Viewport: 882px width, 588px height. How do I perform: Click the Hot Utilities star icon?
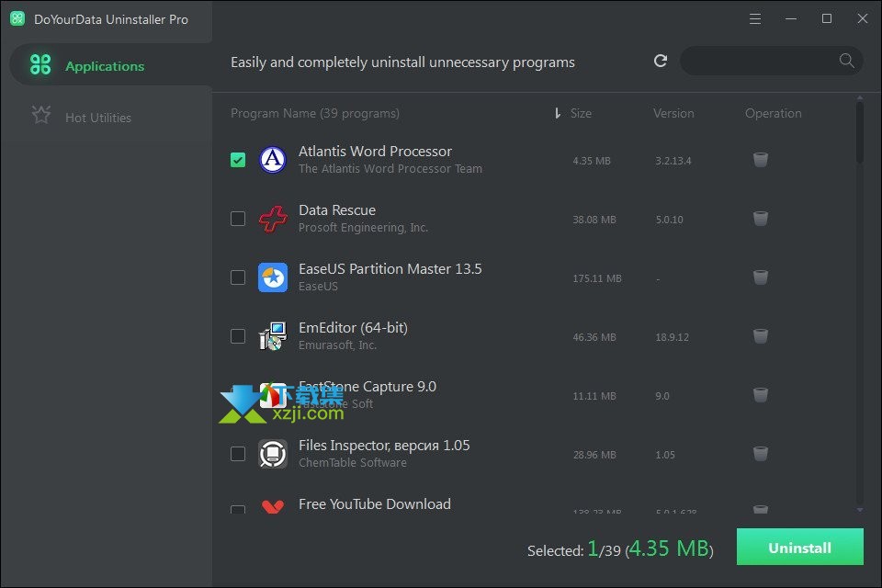(41, 116)
